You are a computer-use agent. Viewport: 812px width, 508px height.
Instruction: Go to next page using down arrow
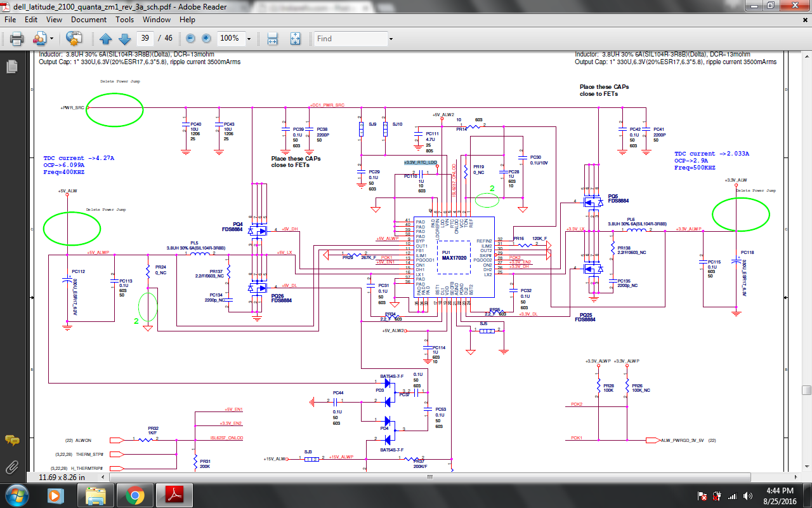click(x=124, y=39)
